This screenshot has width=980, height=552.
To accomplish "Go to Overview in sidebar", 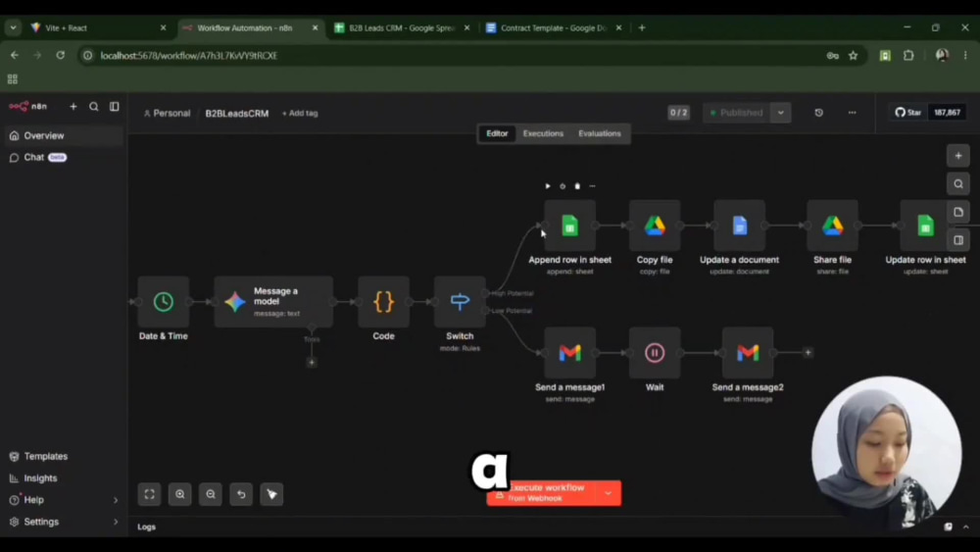I will (63, 135).
